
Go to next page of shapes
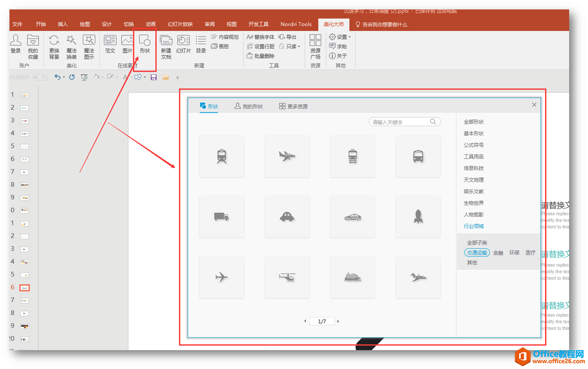338,321
